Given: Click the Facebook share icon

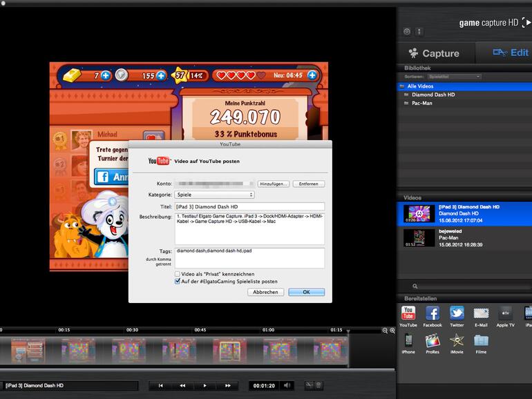Looking at the screenshot, I should (x=433, y=313).
